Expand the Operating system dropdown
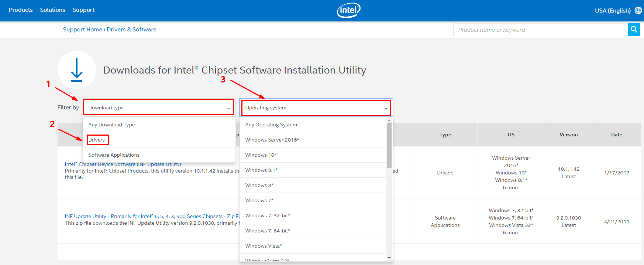This screenshot has height=265, width=644. click(x=316, y=108)
